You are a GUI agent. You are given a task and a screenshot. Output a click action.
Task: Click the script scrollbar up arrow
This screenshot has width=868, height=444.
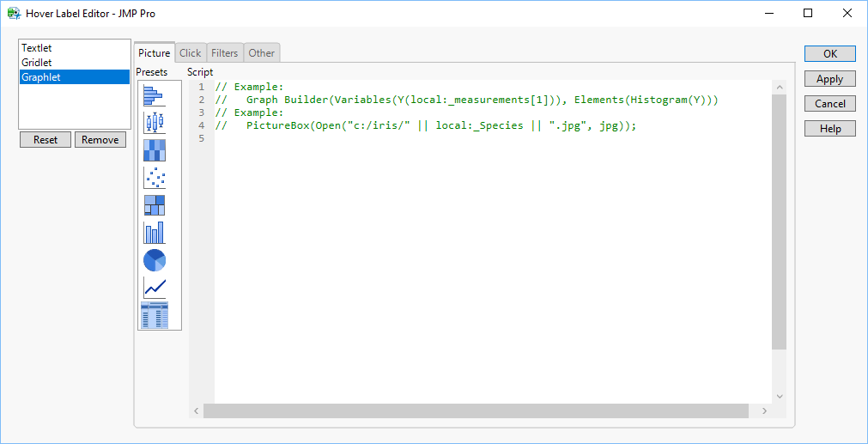pyautogui.click(x=780, y=88)
